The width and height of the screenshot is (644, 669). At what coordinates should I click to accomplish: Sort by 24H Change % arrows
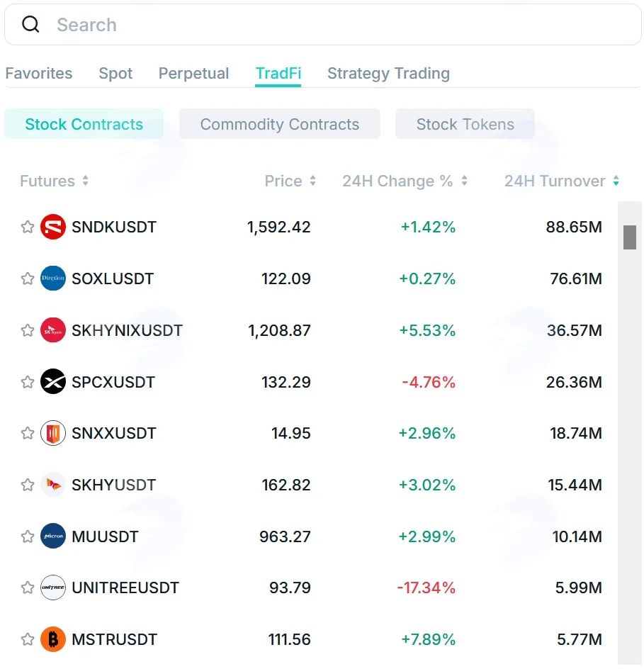click(x=465, y=181)
